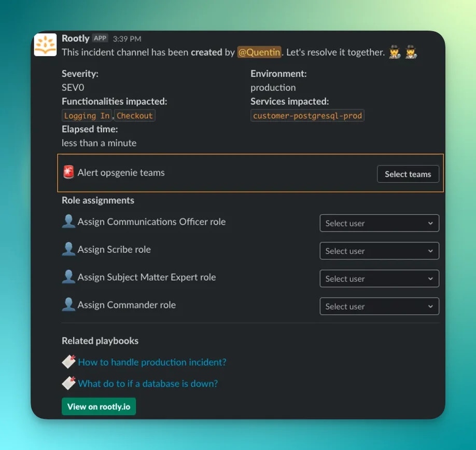The height and width of the screenshot is (450, 476).
Task: Open Select user dropdown for Subject Matter Expert
Action: 379,278
